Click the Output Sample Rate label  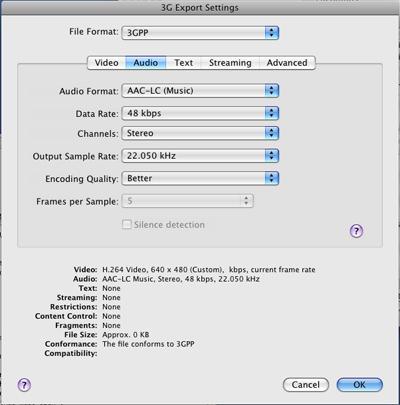75,156
